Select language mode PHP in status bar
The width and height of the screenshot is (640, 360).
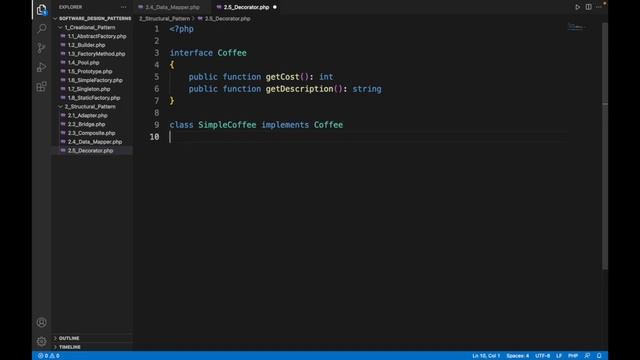tap(573, 356)
